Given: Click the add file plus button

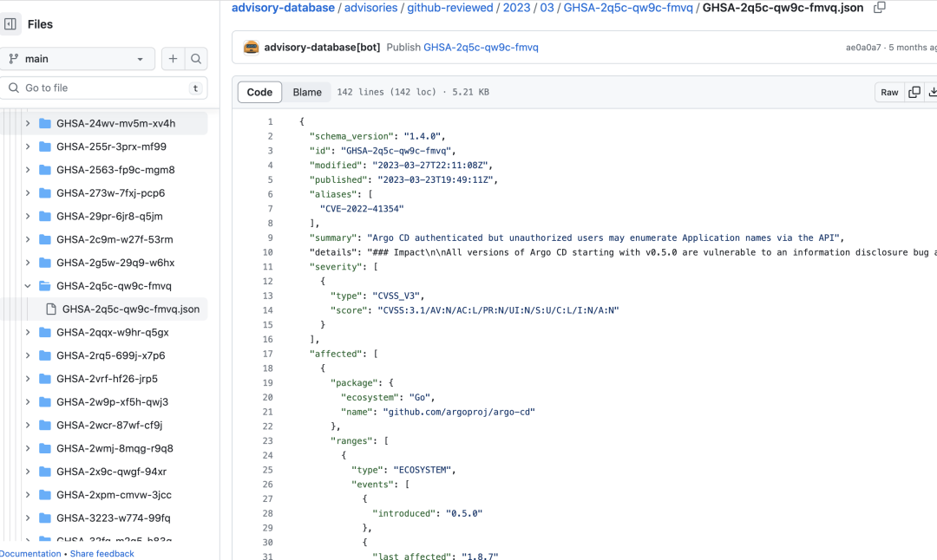Looking at the screenshot, I should [173, 58].
